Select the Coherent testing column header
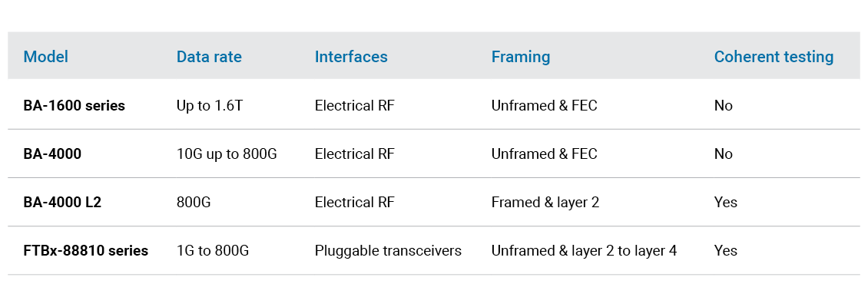The image size is (868, 307). (774, 57)
